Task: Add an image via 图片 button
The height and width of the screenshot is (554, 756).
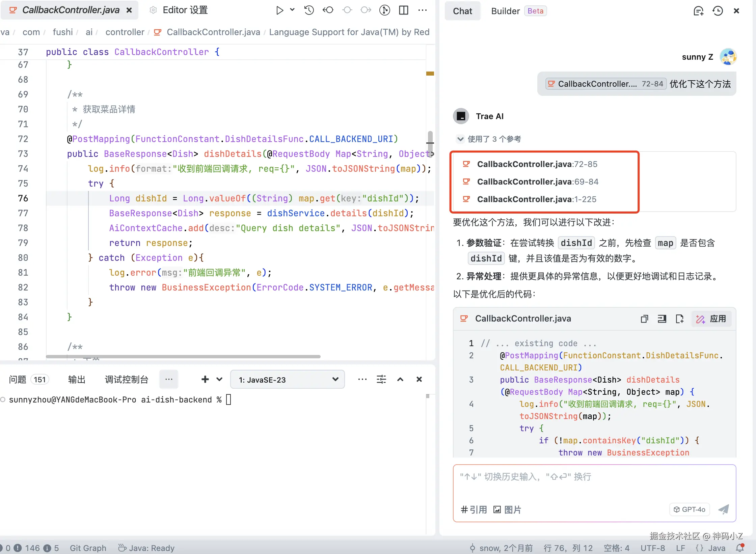Action: pos(507,509)
